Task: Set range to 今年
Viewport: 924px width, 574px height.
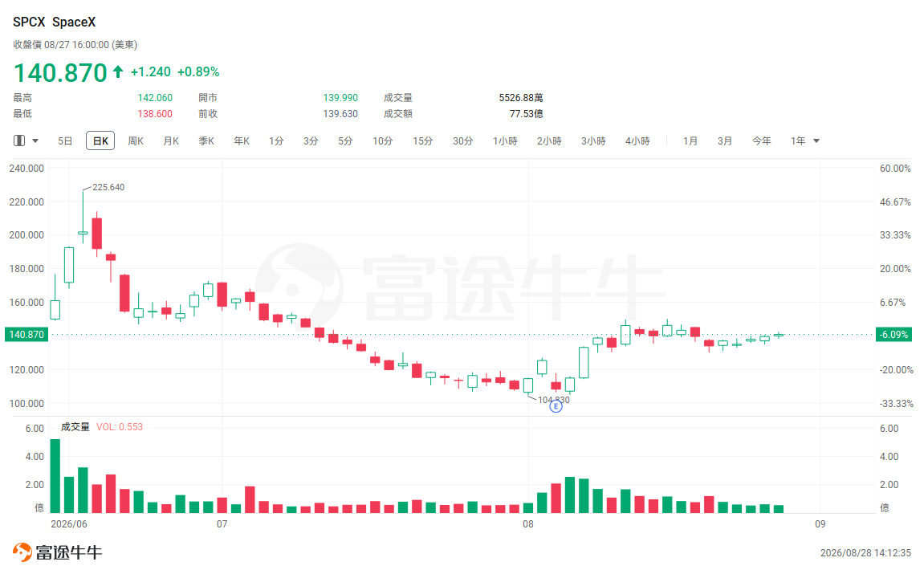Action: 761,140
